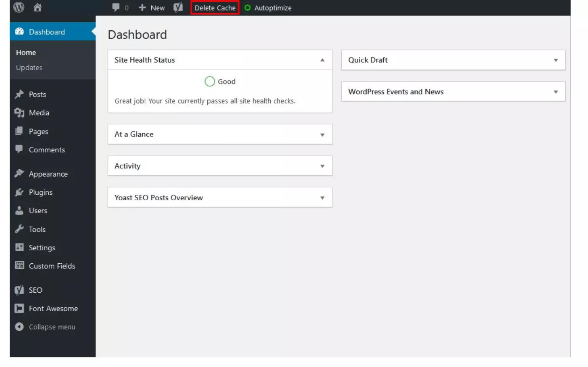Viewport: 588px width, 367px height.
Task: Open the Font Awesome menu
Action: coord(53,308)
